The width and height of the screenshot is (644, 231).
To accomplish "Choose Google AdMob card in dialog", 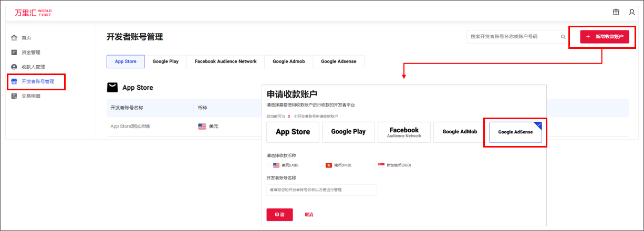I will point(460,132).
